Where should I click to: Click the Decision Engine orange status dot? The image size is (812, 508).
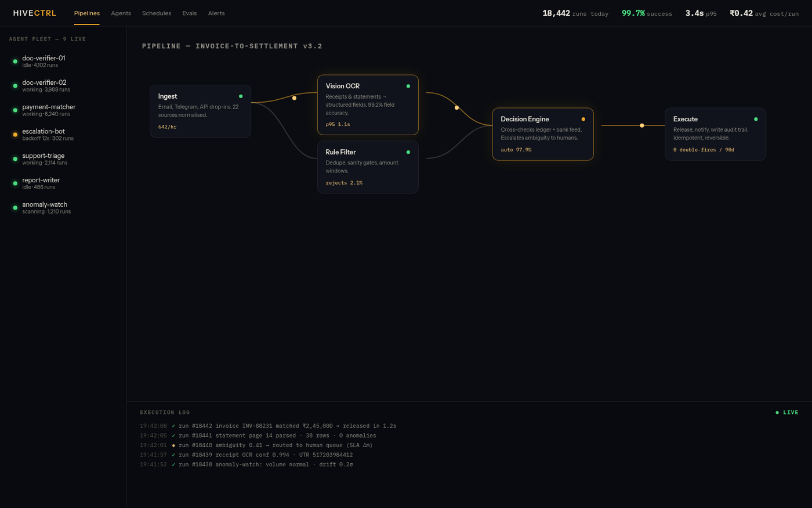point(583,119)
